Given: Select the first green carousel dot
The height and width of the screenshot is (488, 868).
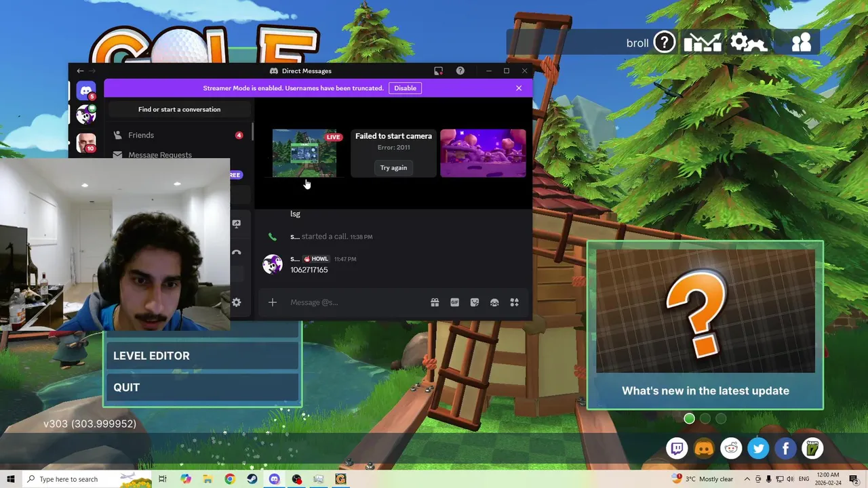Looking at the screenshot, I should (690, 419).
